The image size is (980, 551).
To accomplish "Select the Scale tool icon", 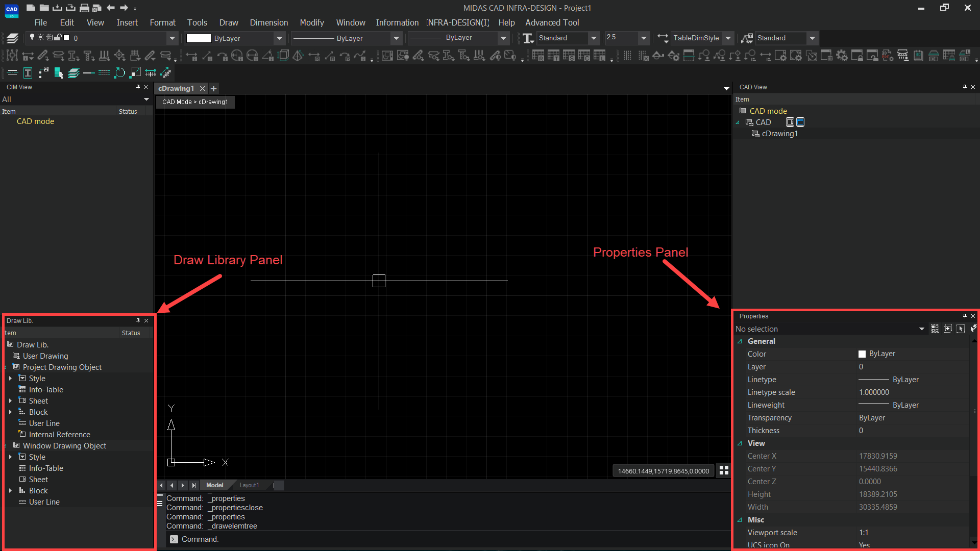I will (135, 73).
